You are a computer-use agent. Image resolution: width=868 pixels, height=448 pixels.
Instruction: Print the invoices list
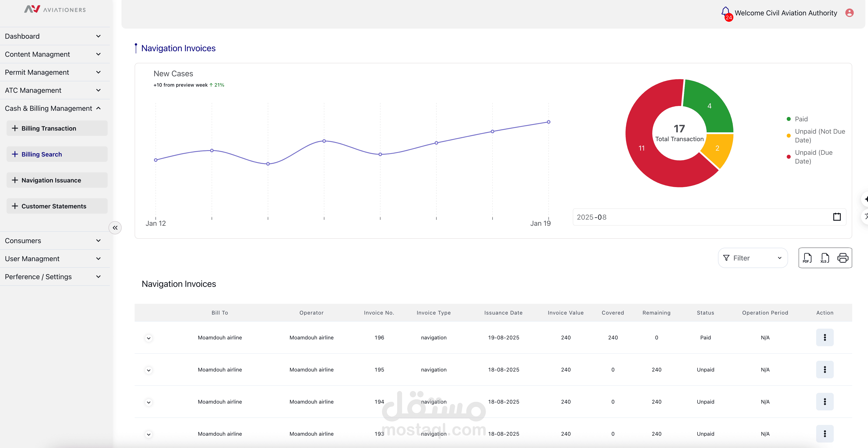pyautogui.click(x=843, y=258)
